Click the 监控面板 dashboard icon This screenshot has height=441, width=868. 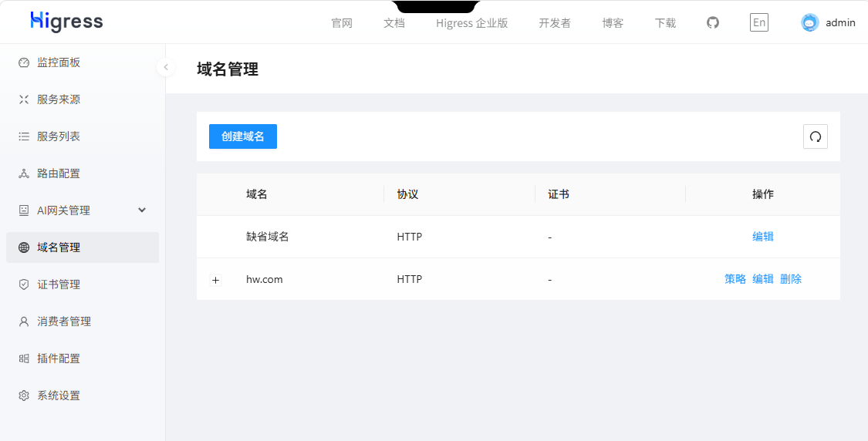coord(24,62)
